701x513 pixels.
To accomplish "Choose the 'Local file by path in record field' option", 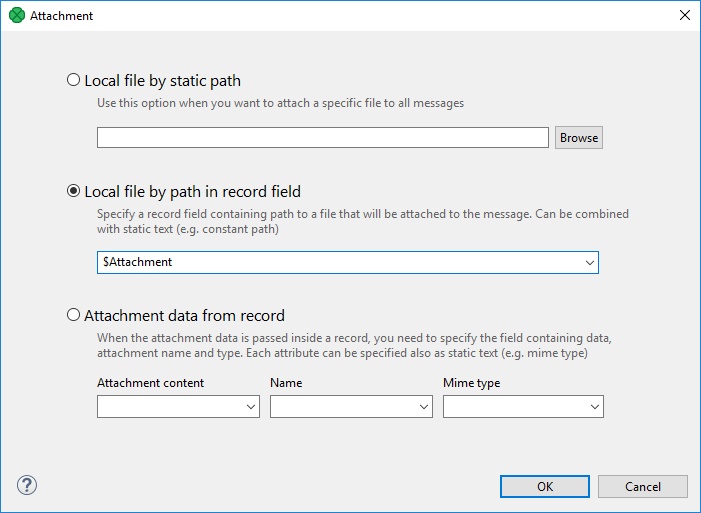I will click(73, 191).
